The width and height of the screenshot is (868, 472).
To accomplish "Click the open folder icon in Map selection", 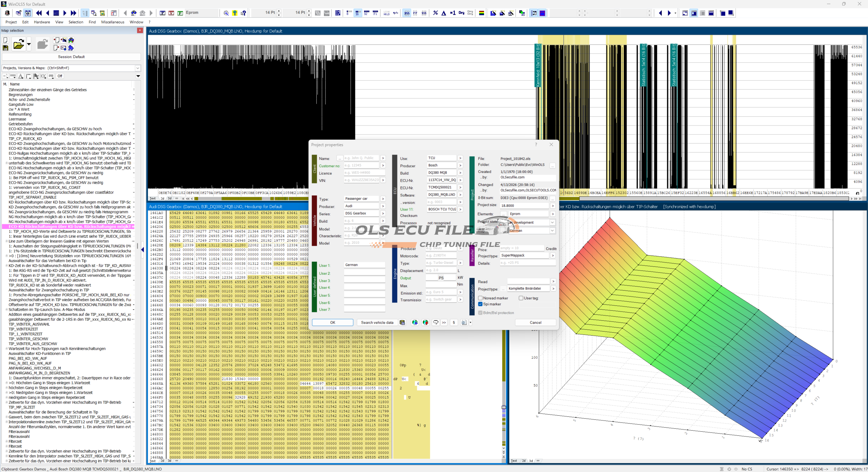I will [18, 44].
